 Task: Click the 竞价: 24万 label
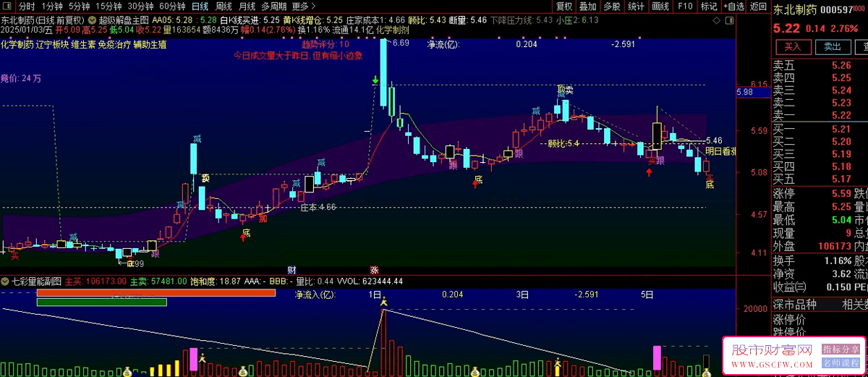pyautogui.click(x=20, y=78)
